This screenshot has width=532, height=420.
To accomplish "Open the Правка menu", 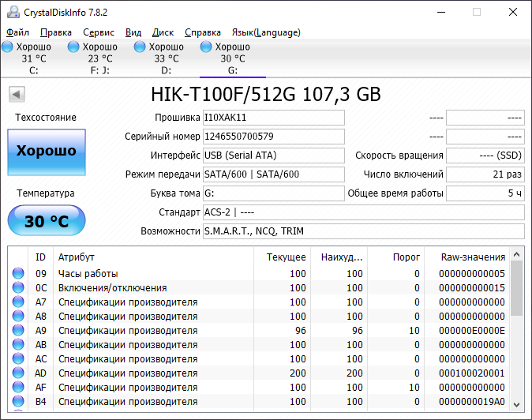I will [x=56, y=32].
